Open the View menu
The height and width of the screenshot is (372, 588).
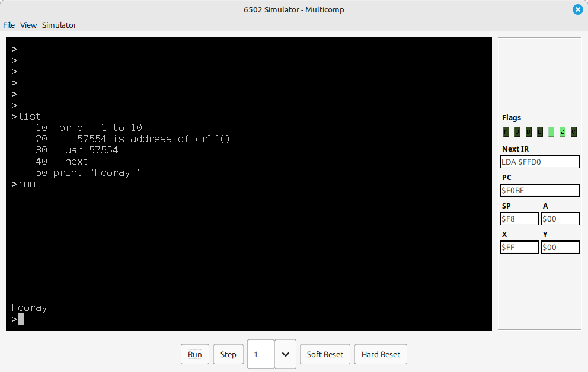point(28,25)
